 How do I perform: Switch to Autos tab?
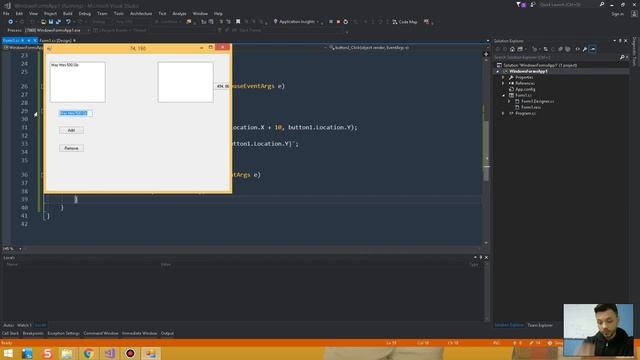9,325
